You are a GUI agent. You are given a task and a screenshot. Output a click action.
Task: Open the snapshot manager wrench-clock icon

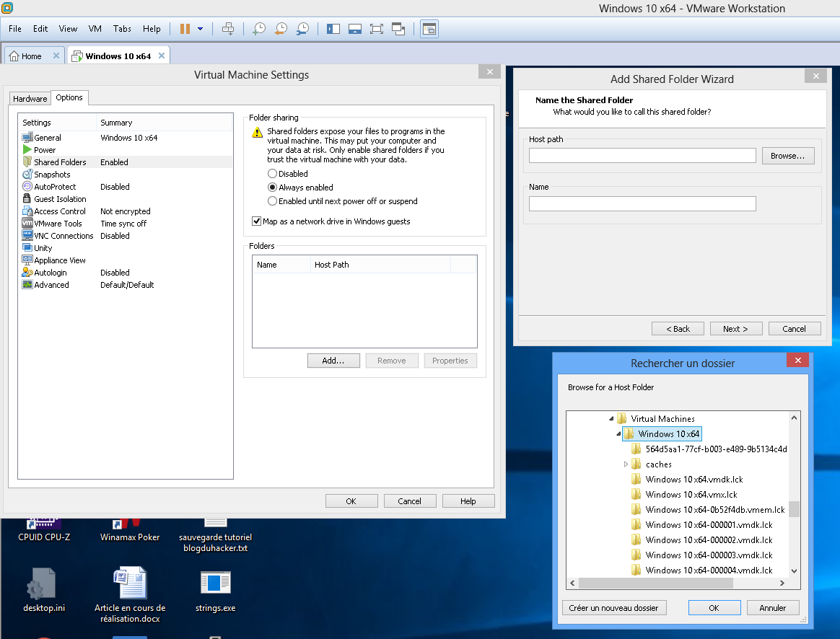[x=302, y=29]
